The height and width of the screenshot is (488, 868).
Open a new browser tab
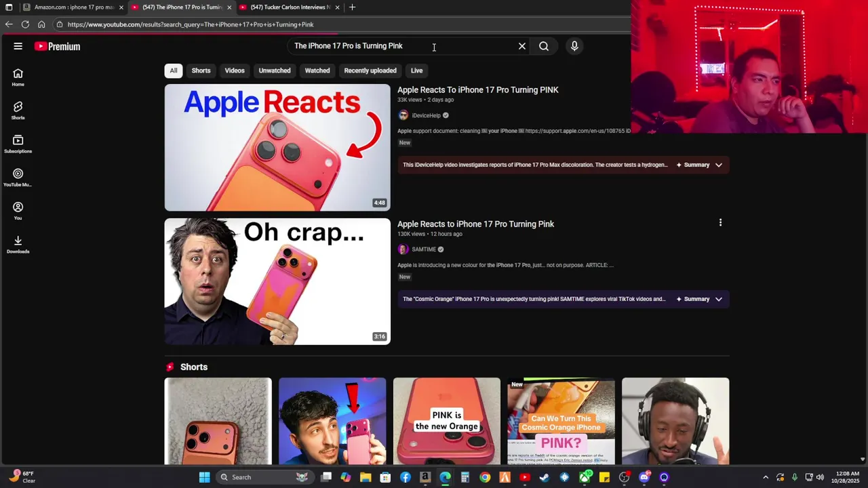(x=352, y=7)
